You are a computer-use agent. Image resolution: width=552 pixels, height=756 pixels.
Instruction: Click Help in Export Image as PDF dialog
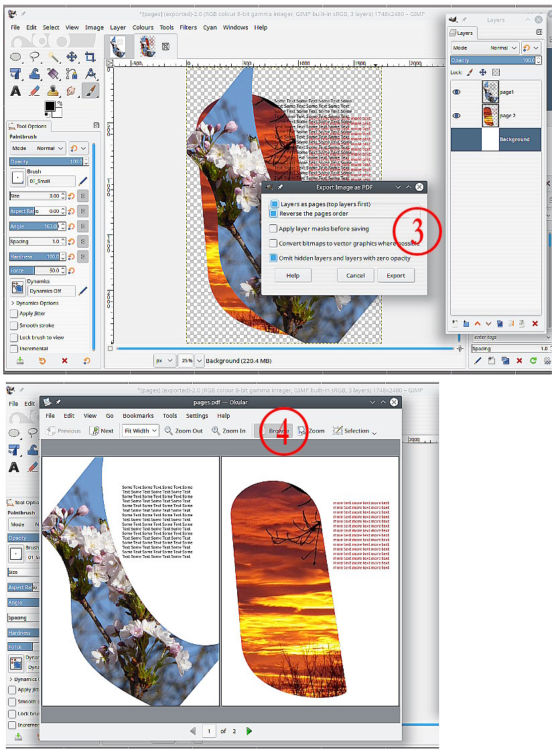pyautogui.click(x=293, y=275)
